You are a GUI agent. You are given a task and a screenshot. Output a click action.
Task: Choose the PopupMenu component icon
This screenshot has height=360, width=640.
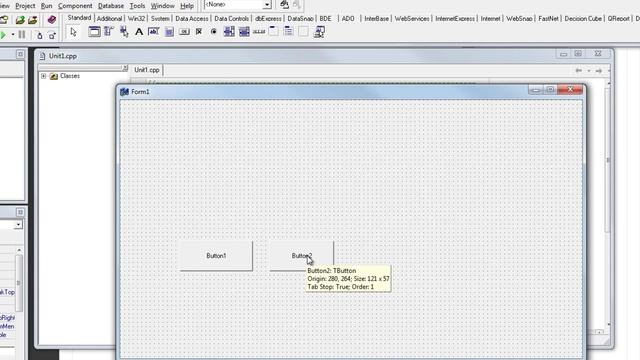124,32
